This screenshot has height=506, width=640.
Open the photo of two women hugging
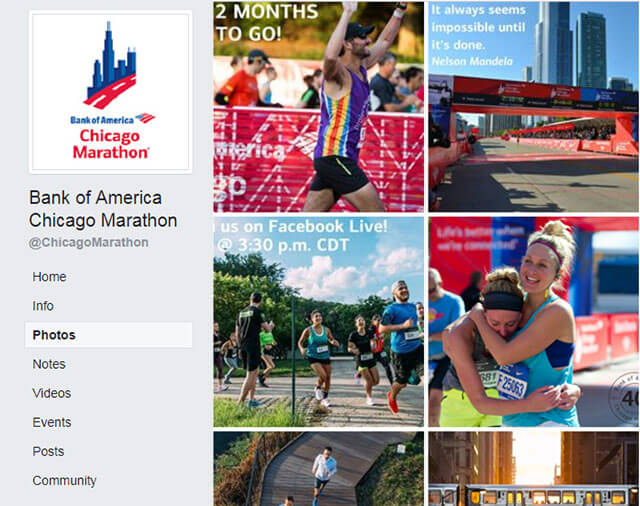533,322
